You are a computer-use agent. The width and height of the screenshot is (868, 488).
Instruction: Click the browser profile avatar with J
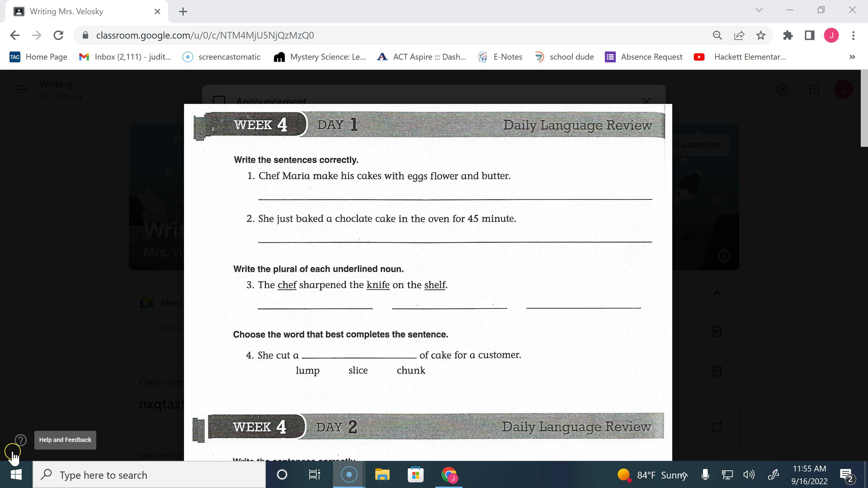(x=831, y=35)
